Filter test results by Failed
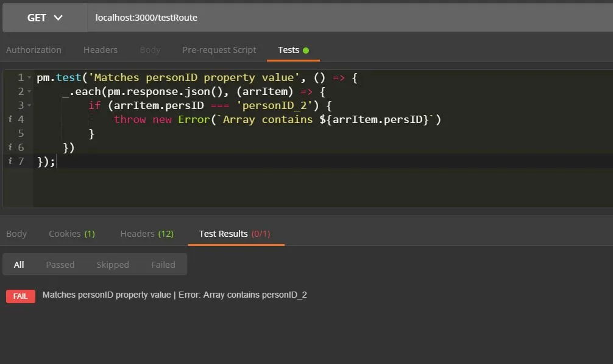Viewport: 613px width, 364px height. 163,265
